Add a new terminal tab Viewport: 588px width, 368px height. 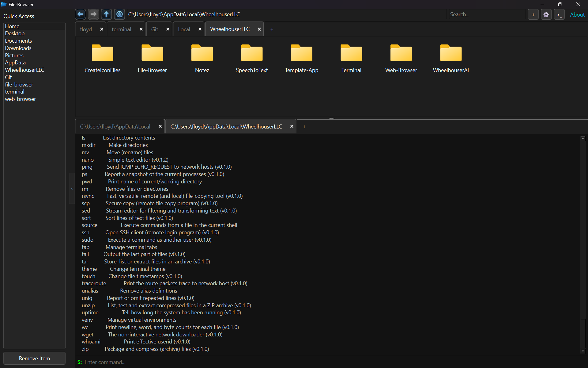click(x=304, y=127)
